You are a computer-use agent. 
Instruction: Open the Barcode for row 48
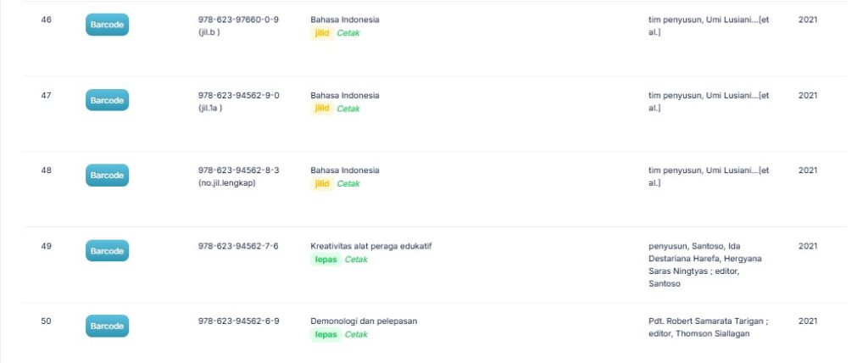[x=107, y=176]
